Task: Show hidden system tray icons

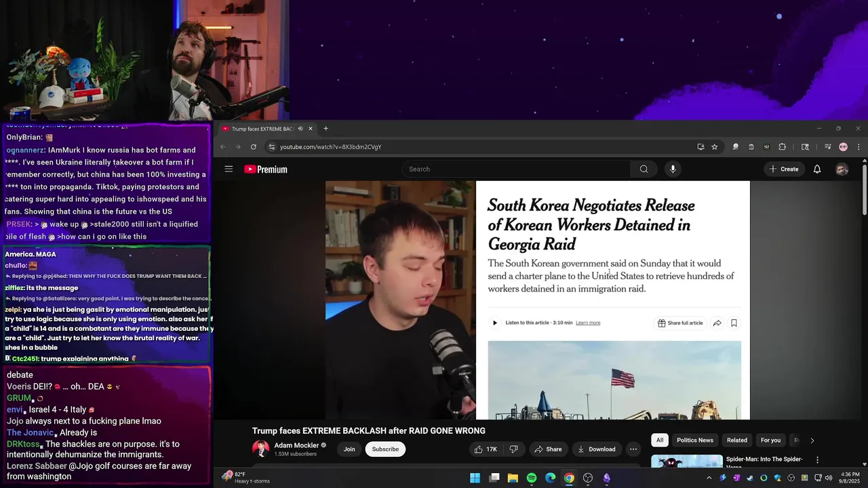Action: tap(709, 478)
